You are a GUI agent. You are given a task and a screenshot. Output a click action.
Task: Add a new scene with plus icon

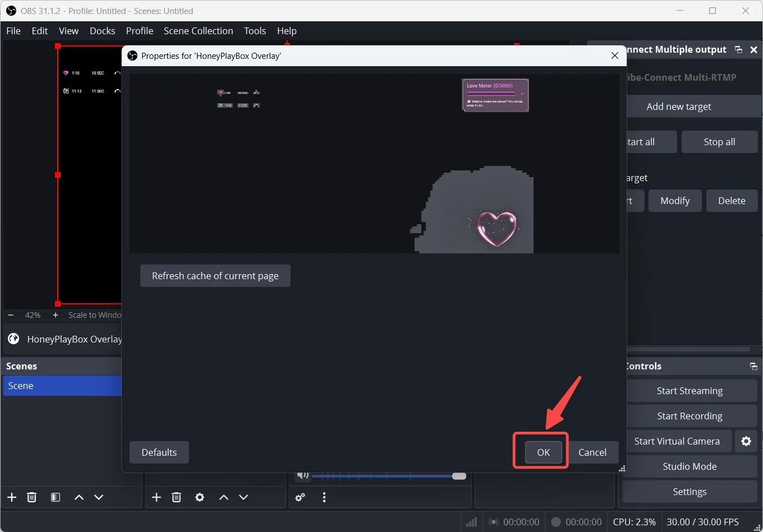12,497
